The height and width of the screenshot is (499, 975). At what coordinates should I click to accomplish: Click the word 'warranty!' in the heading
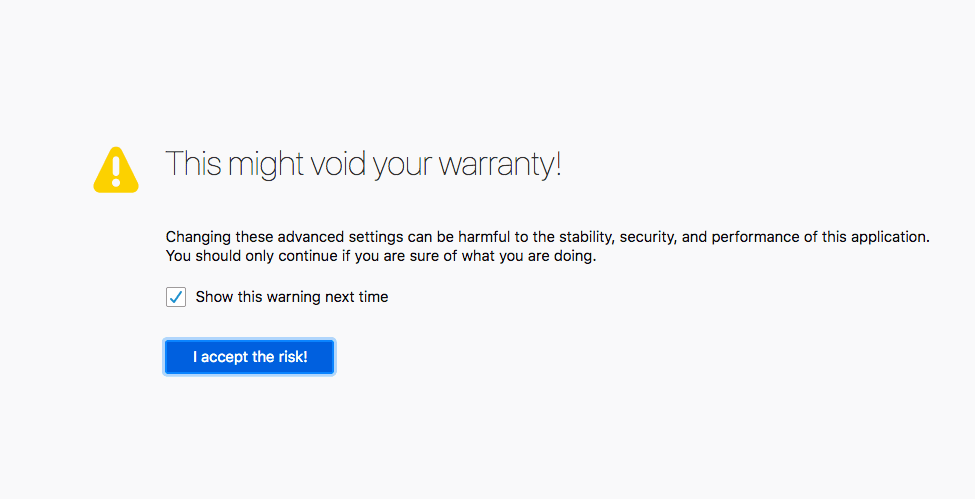click(500, 165)
